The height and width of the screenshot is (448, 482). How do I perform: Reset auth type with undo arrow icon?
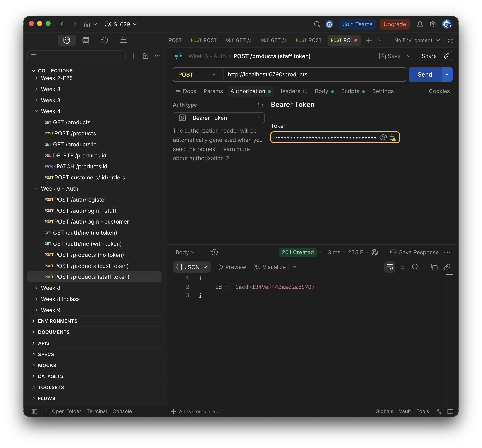260,105
